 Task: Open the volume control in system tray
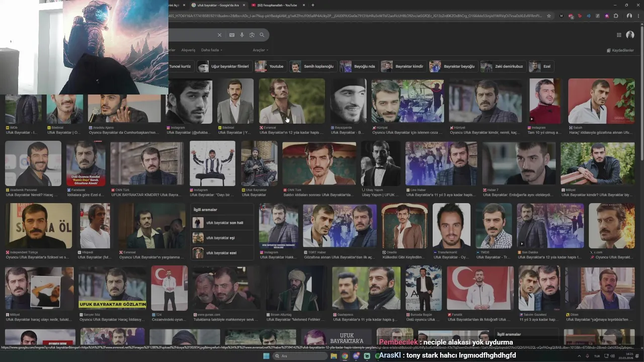[x=613, y=356]
